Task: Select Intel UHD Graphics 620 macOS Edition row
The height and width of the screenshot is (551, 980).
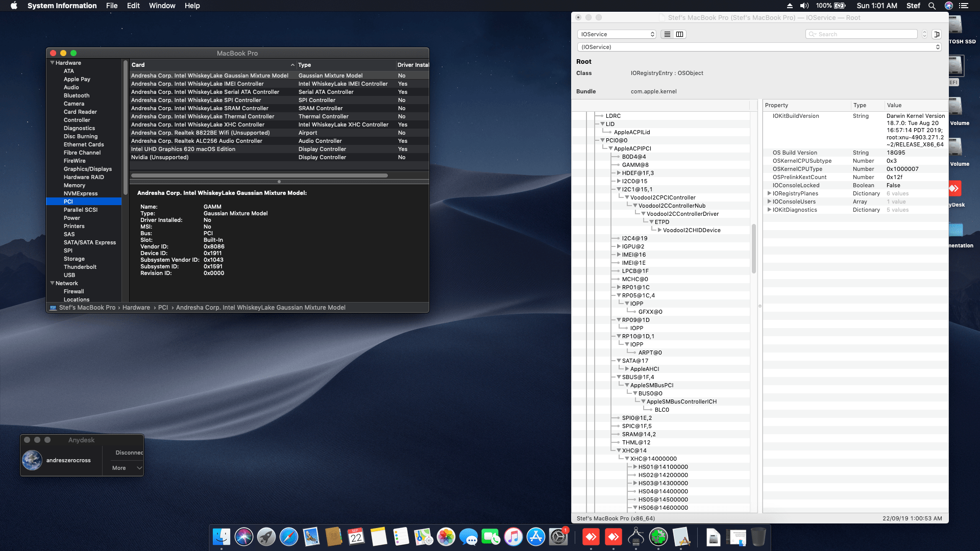Action: click(279, 149)
